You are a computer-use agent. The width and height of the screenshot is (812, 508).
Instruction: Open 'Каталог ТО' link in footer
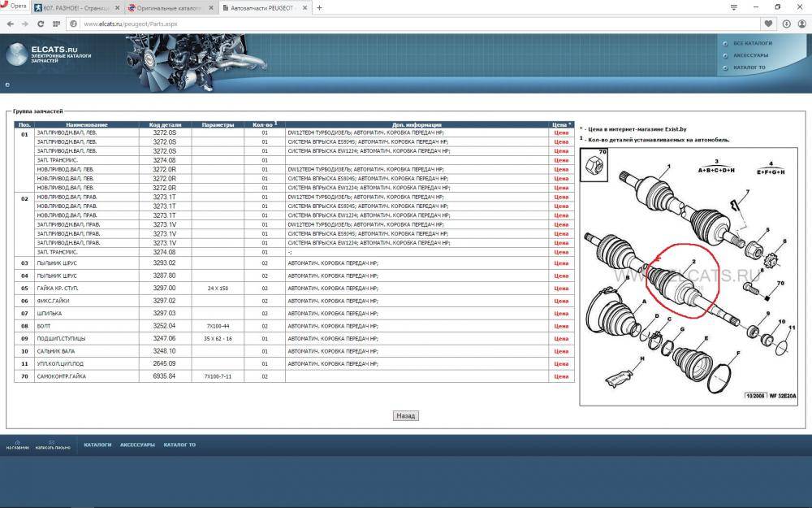[180, 445]
